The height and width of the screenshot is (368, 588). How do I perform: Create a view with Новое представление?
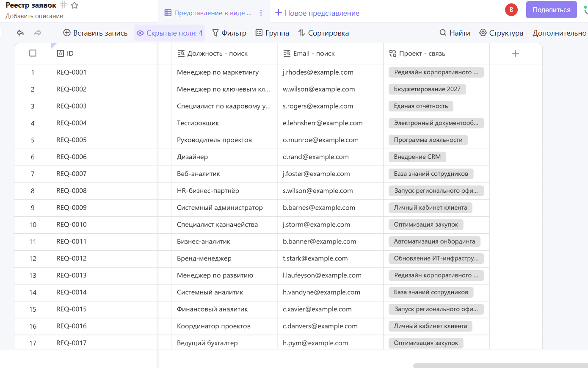pos(317,13)
